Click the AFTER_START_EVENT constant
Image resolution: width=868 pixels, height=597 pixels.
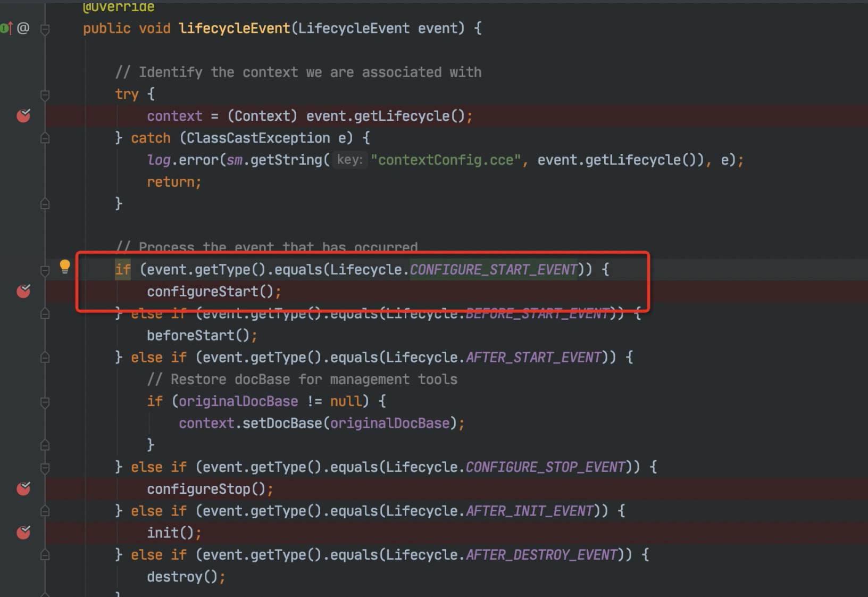(x=533, y=357)
